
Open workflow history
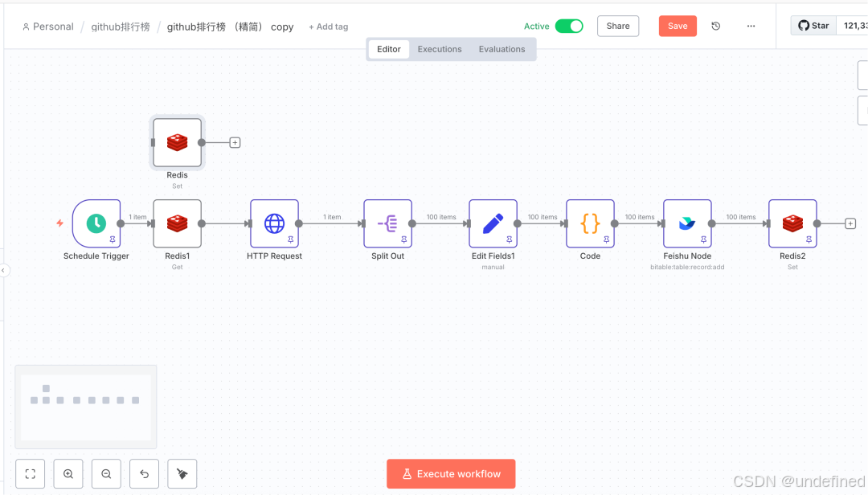716,26
